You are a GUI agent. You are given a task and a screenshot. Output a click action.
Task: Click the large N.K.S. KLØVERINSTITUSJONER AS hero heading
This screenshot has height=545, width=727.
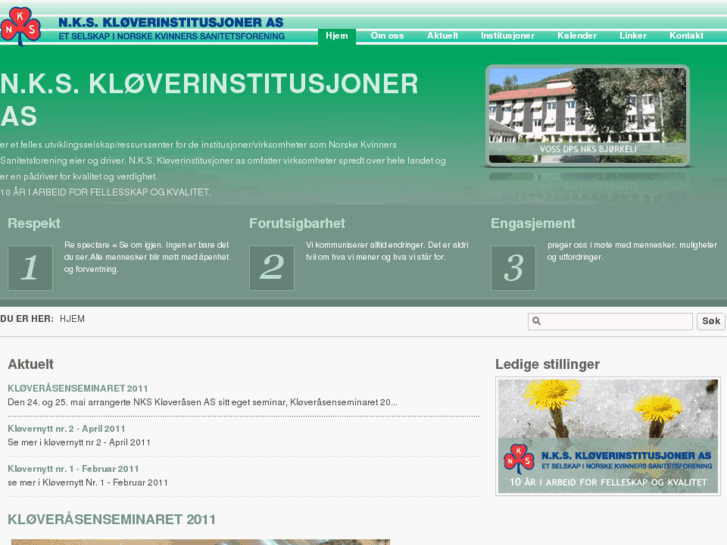tap(209, 100)
